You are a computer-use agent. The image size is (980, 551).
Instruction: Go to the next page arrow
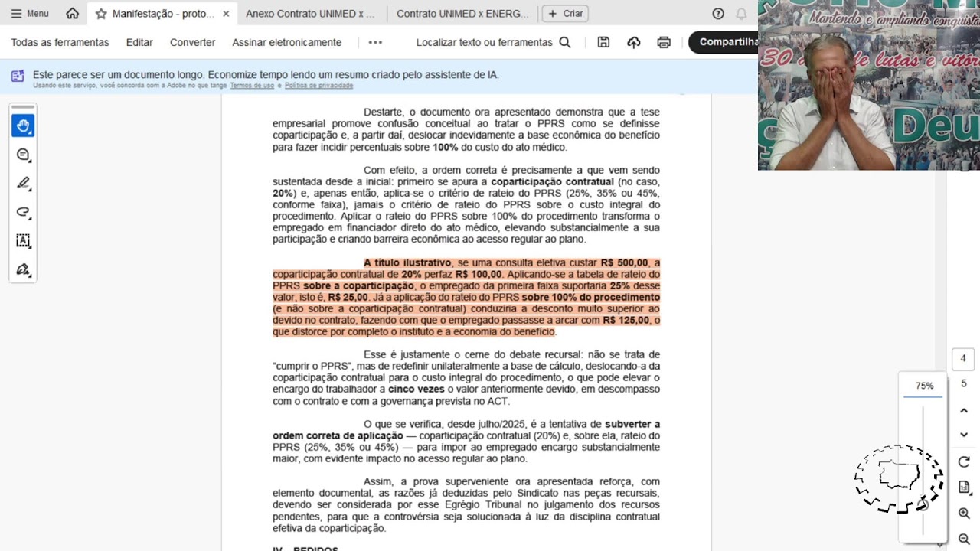click(x=964, y=435)
